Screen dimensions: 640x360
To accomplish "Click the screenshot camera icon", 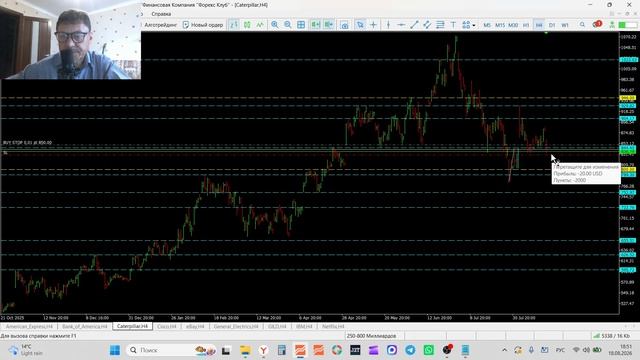I will point(344,25).
